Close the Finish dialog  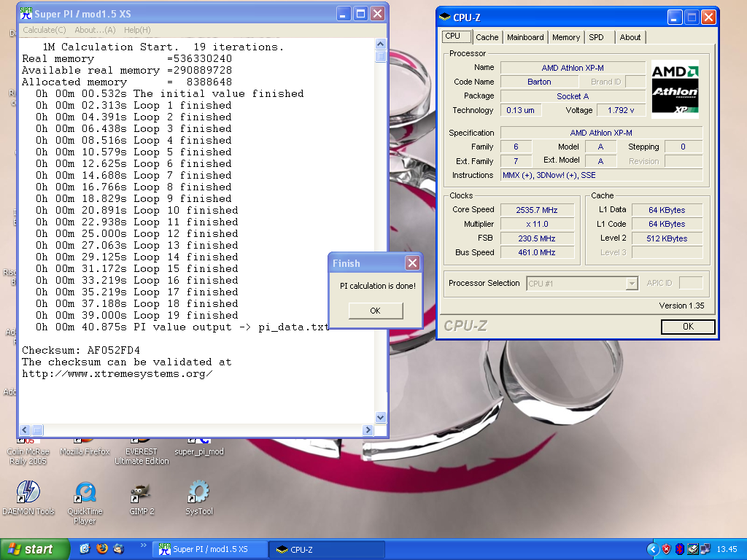coord(413,262)
